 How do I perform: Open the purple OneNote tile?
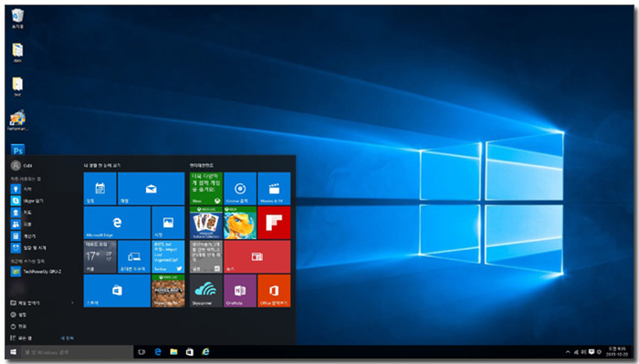[x=240, y=291]
